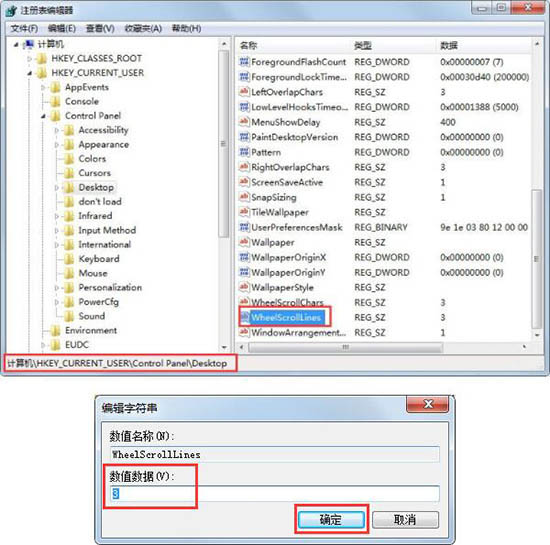The width and height of the screenshot is (550, 545).
Task: Collapse the Control Panel tree node
Action: 43,116
